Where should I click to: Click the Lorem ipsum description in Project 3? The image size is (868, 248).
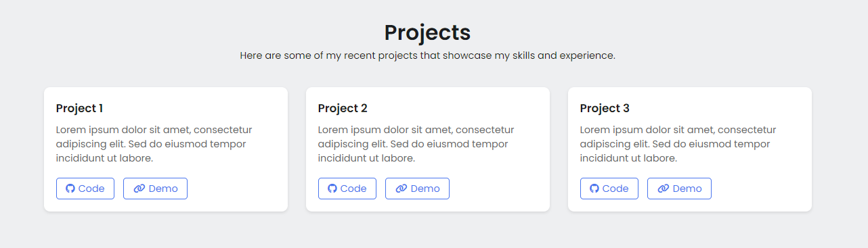[x=678, y=144]
